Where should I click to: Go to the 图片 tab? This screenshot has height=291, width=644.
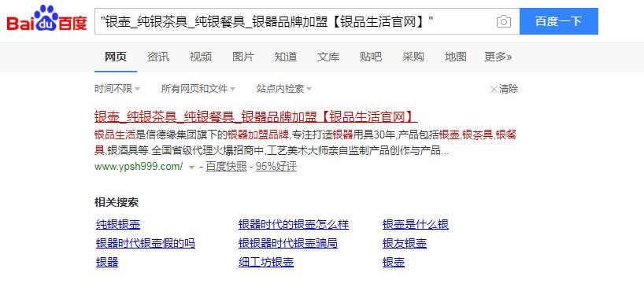[x=243, y=57]
